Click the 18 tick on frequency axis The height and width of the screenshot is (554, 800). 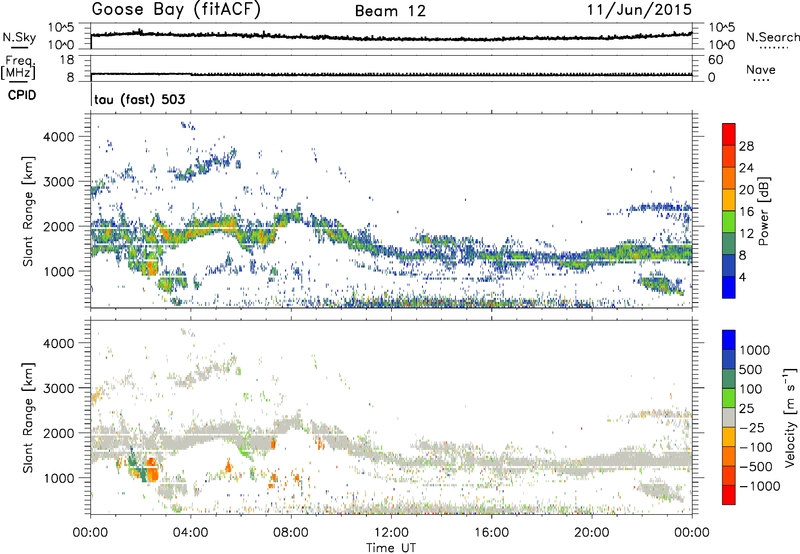pyautogui.click(x=67, y=60)
